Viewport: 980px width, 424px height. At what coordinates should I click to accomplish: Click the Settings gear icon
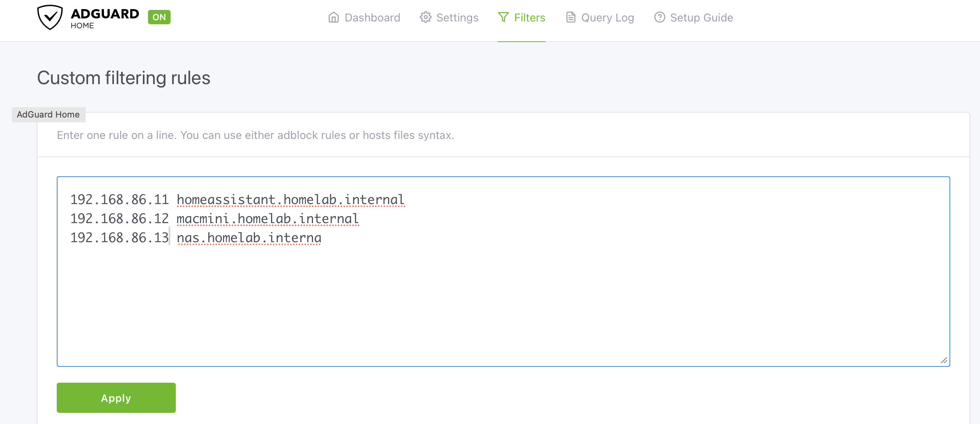click(x=425, y=17)
